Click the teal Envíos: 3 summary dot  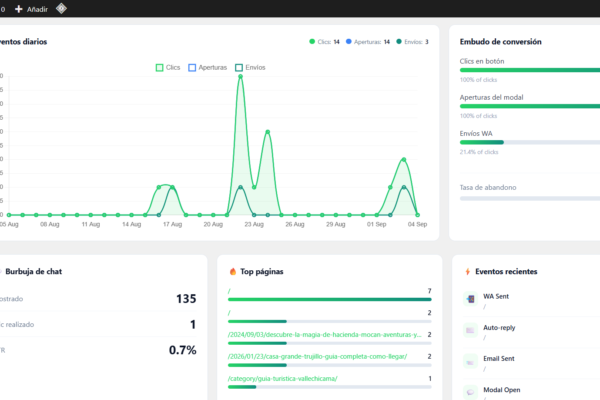pos(399,42)
